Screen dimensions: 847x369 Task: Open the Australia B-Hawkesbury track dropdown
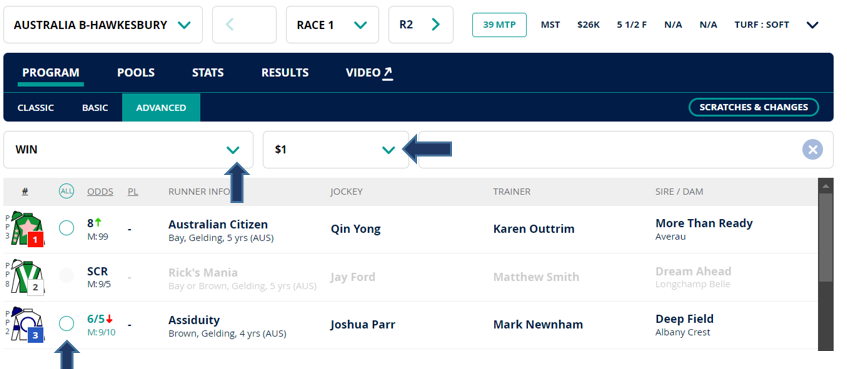coord(103,25)
